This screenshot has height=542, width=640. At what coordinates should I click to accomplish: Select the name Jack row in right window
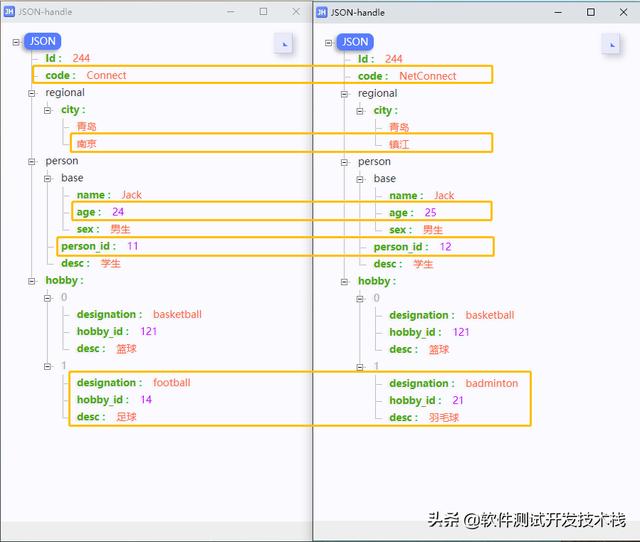(x=422, y=195)
